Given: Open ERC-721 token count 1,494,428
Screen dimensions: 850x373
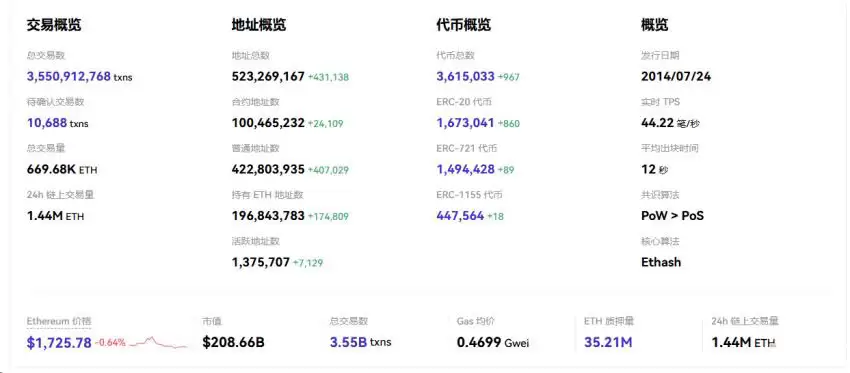Looking at the screenshot, I should (x=465, y=170).
